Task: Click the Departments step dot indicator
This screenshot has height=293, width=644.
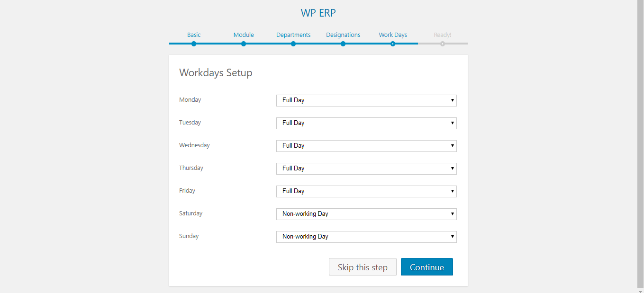Action: coord(293,44)
